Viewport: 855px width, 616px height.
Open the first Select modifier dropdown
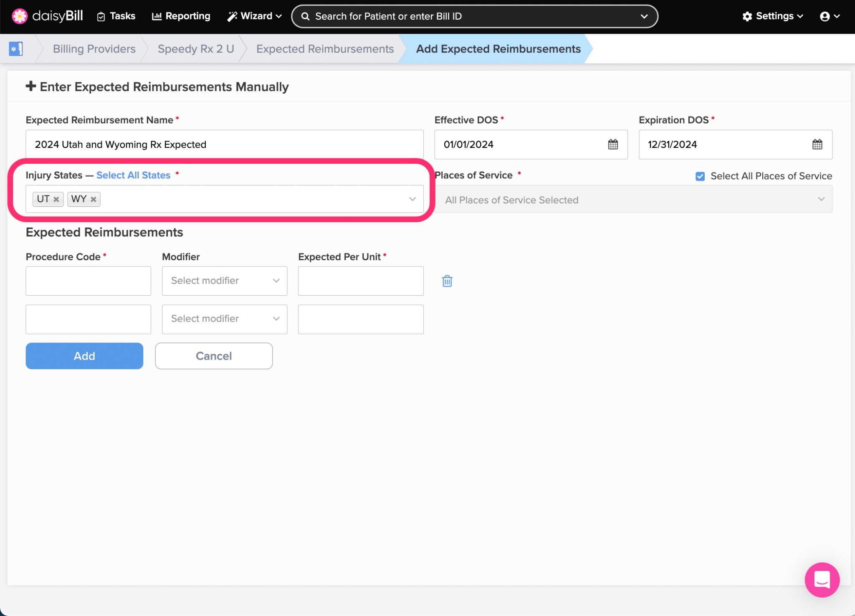[225, 281]
